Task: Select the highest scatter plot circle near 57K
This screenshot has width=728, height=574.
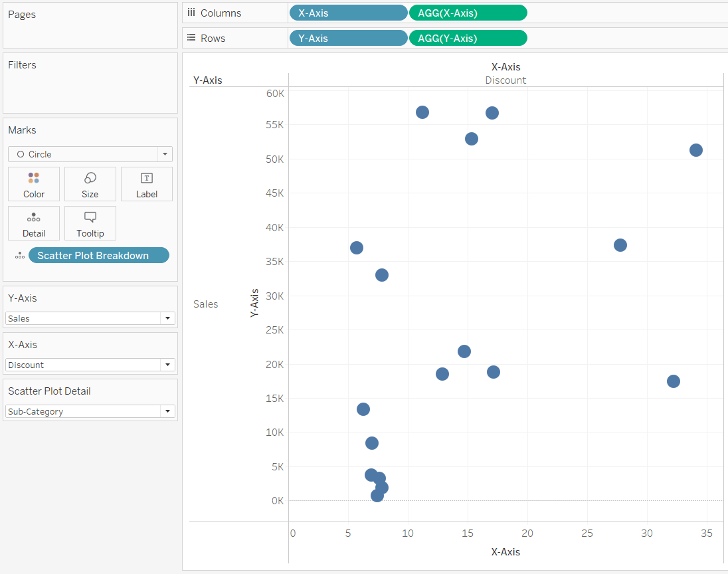Action: [x=422, y=112]
